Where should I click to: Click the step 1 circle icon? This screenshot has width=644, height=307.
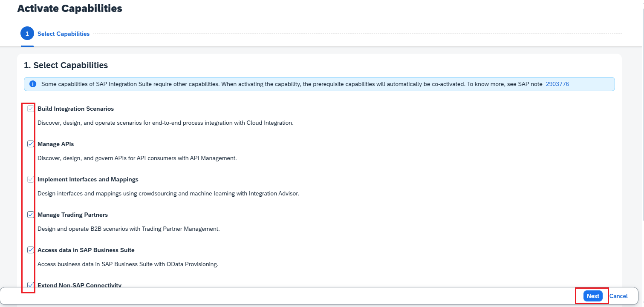[x=27, y=34]
